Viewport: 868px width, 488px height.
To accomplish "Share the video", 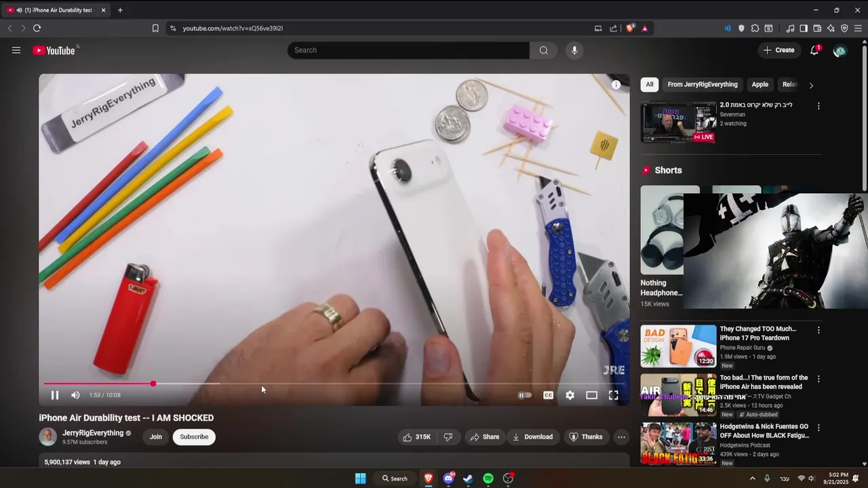I will (484, 437).
